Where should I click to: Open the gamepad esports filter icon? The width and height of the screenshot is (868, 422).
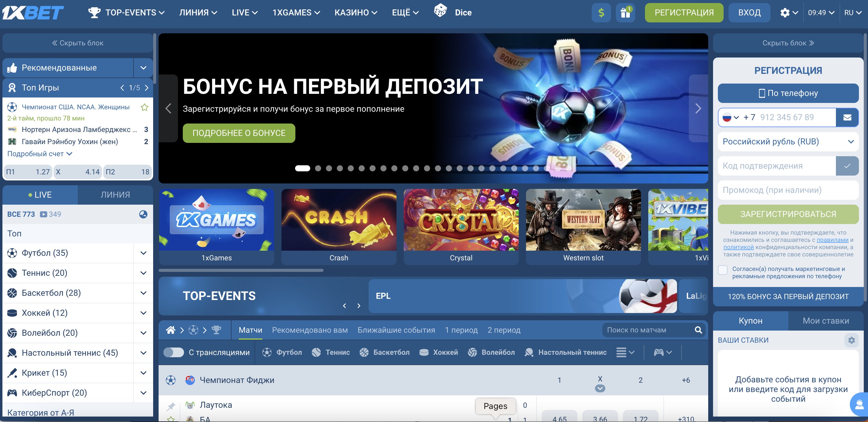tap(659, 352)
